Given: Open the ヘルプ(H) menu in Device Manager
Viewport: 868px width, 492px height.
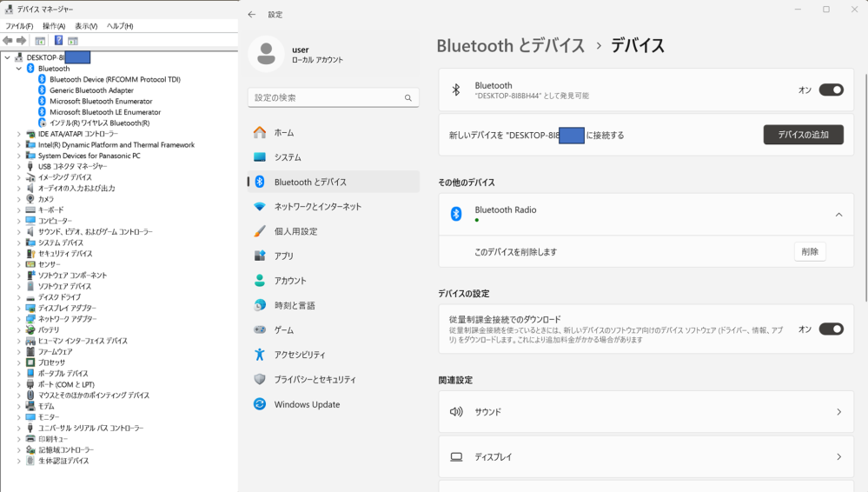Looking at the screenshot, I should (x=120, y=26).
